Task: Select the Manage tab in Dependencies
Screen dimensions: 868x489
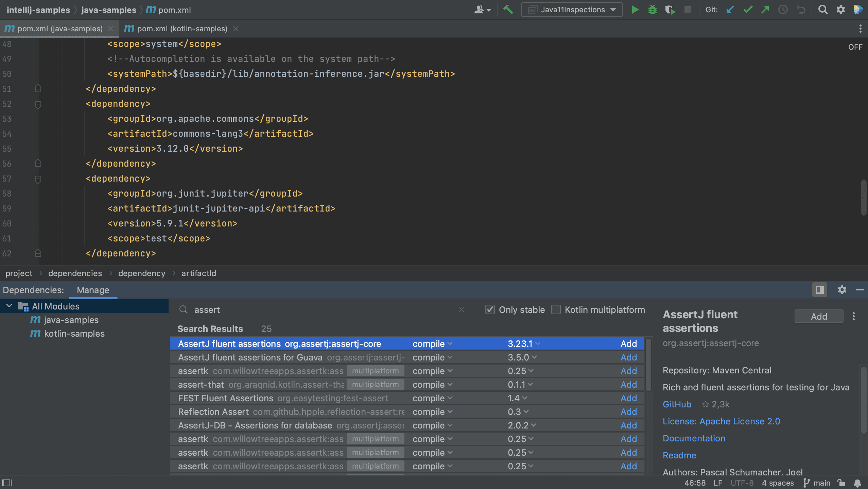Action: [x=93, y=290]
